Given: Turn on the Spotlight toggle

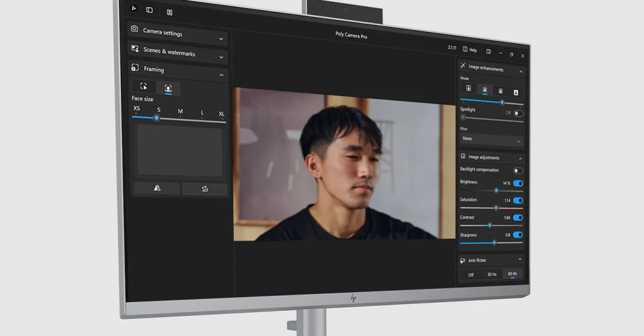Looking at the screenshot, I should point(518,114).
